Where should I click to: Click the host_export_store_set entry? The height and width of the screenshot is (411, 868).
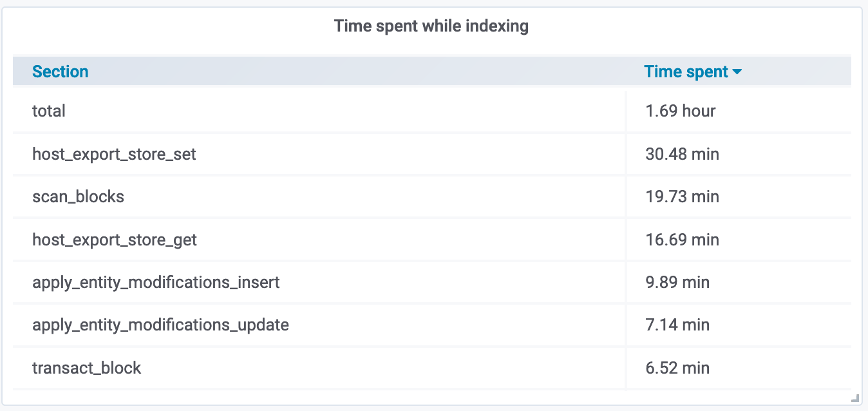[114, 154]
